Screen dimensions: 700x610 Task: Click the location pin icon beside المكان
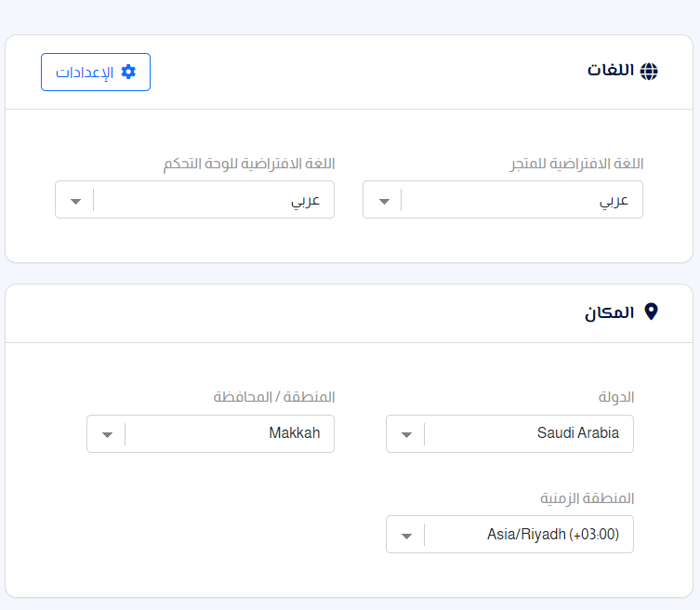[652, 312]
